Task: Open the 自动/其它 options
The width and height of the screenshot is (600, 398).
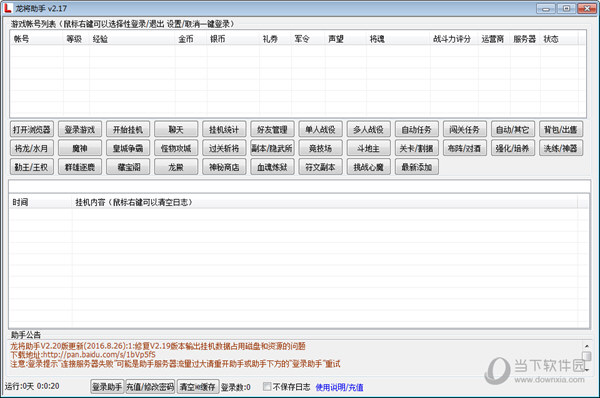Action: pyautogui.click(x=513, y=129)
